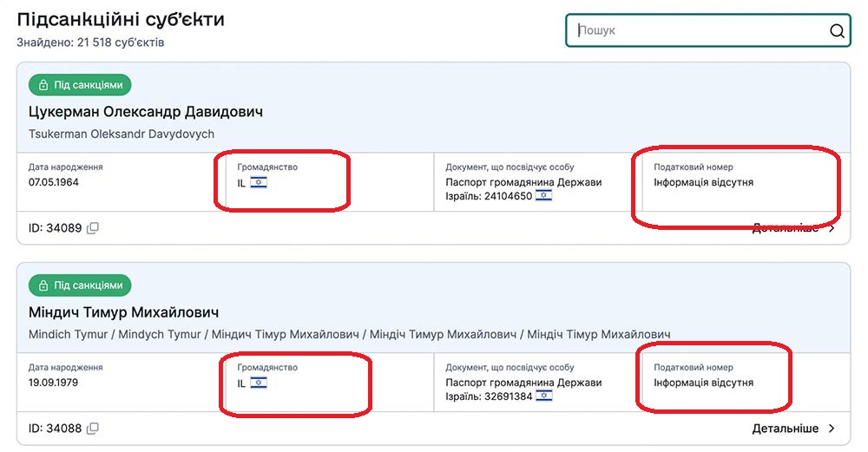Click the magnifier search icon
Screen dimensions: 868x452
click(837, 31)
